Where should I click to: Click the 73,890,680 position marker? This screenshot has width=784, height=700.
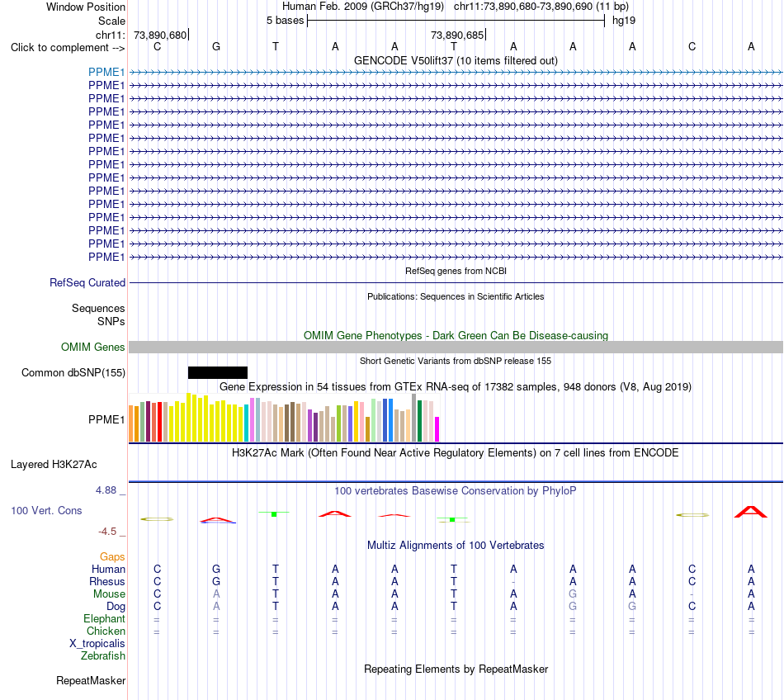click(160, 35)
